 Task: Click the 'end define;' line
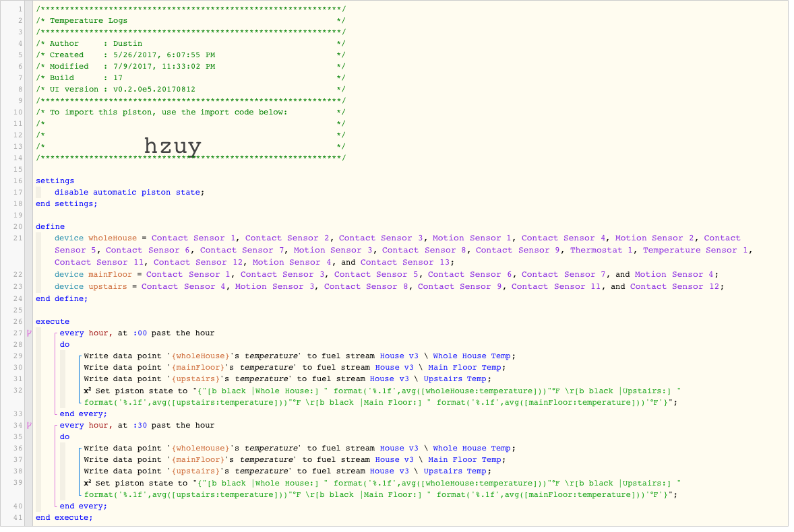(x=62, y=299)
